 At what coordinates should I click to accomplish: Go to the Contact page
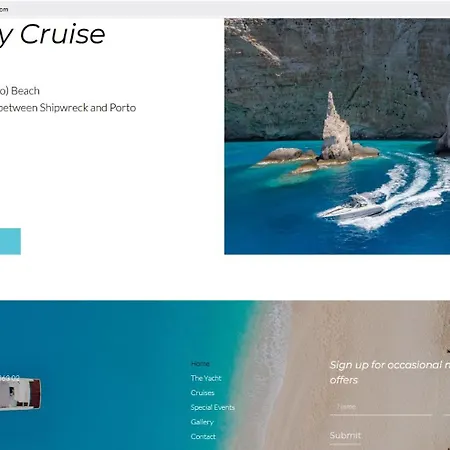click(x=203, y=436)
